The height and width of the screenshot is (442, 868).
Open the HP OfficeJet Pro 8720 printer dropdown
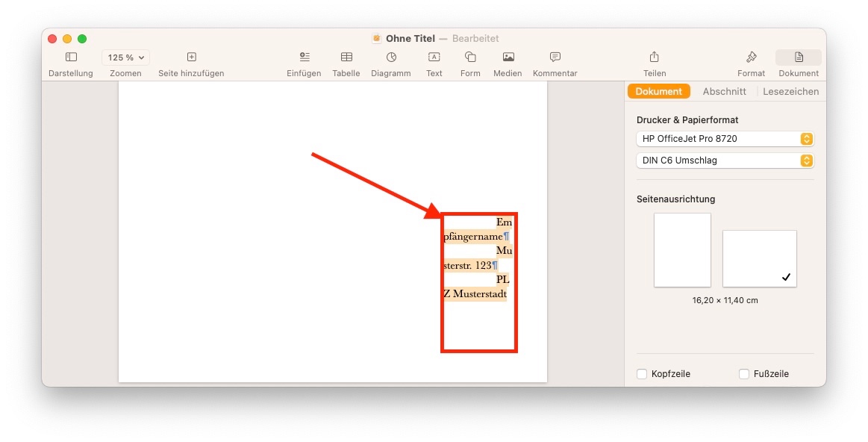tap(725, 138)
